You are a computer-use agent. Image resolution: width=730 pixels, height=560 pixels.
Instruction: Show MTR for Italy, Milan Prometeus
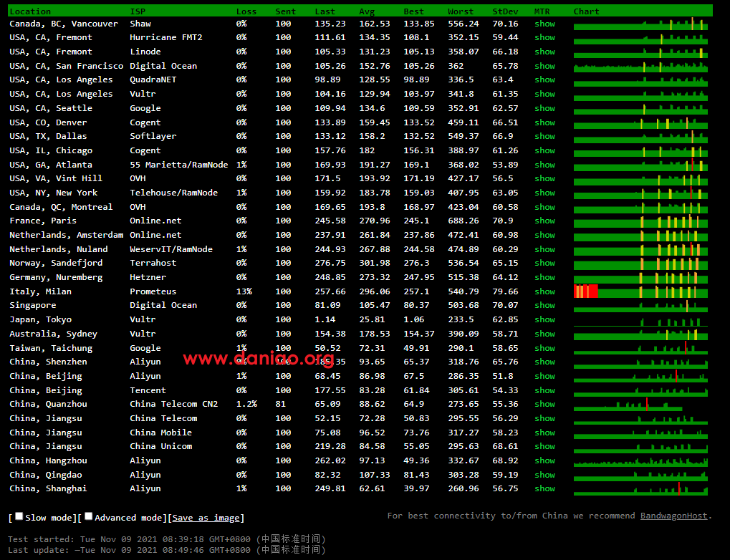pyautogui.click(x=544, y=291)
